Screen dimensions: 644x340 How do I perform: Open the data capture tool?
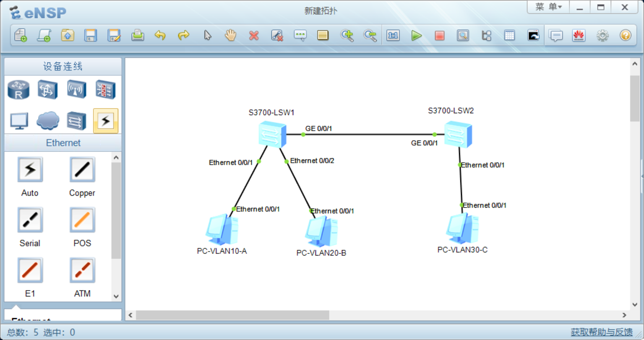(x=463, y=35)
